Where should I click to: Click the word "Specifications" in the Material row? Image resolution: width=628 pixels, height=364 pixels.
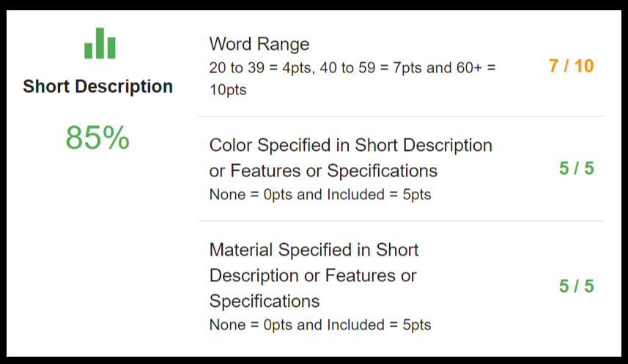[x=265, y=301]
